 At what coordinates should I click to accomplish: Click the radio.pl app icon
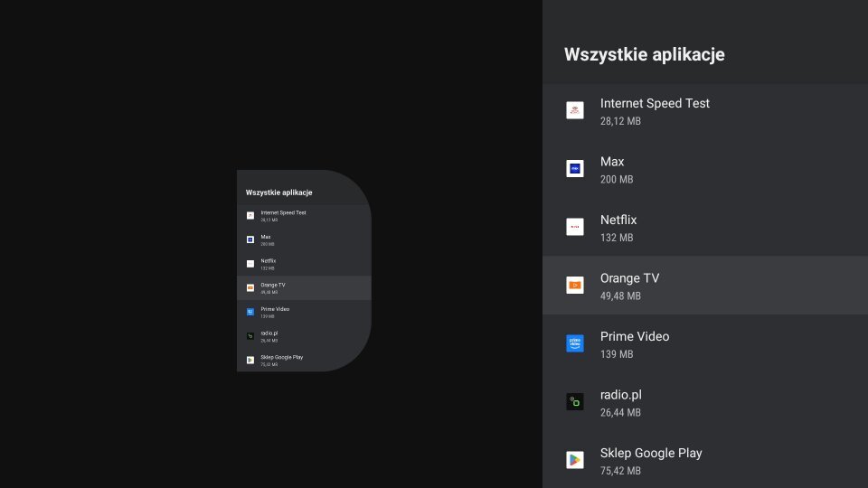[x=575, y=401]
